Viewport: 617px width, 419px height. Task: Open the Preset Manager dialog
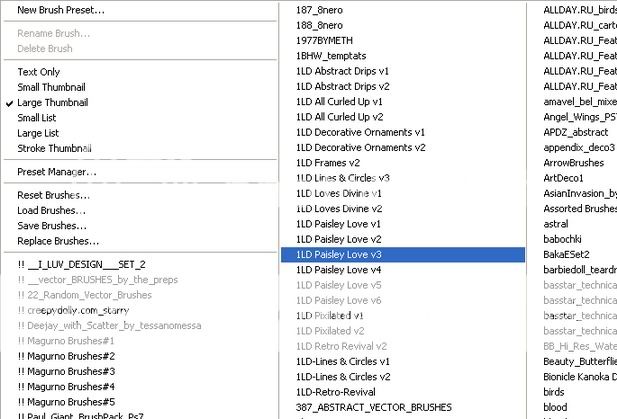click(x=57, y=172)
